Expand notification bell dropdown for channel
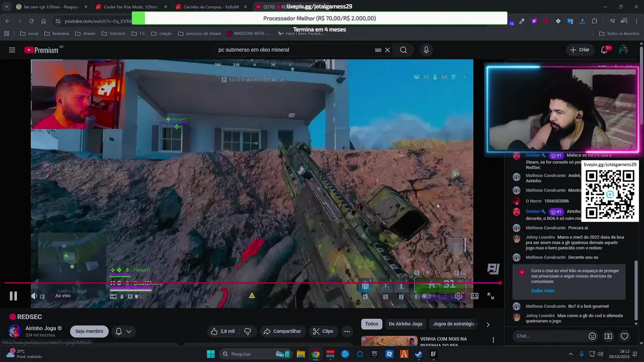The height and width of the screenshot is (362, 644). pyautogui.click(x=124, y=331)
